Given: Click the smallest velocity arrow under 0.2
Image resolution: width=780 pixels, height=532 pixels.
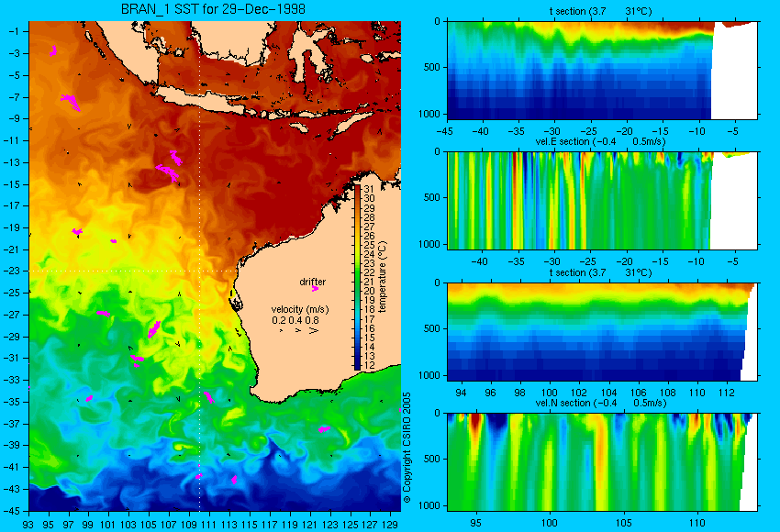Looking at the screenshot, I should tap(282, 330).
